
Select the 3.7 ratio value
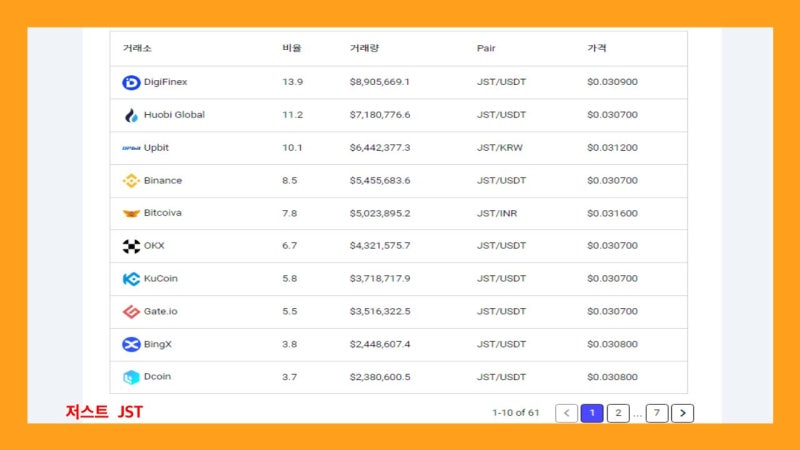[x=289, y=377]
